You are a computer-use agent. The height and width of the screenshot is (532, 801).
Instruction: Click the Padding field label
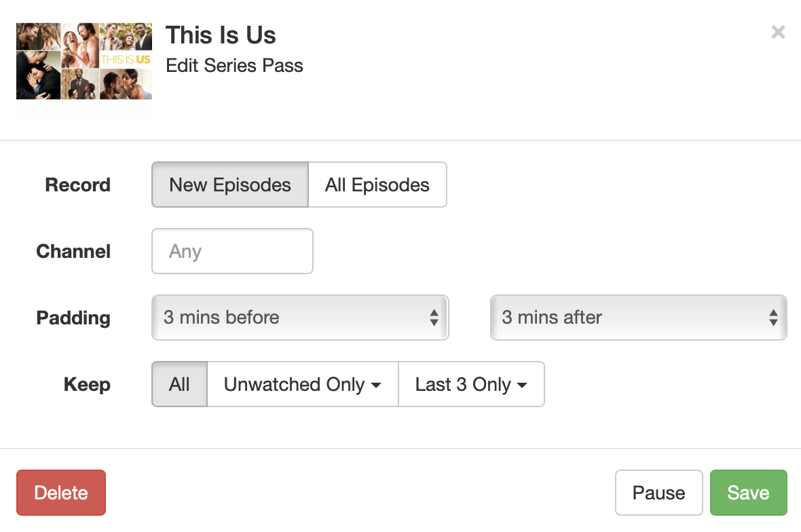coord(73,318)
